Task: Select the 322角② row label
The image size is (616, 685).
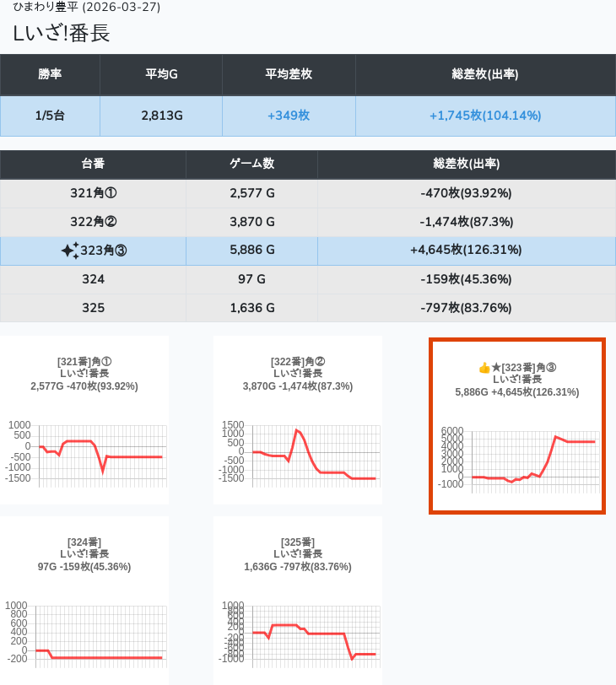Action: [x=93, y=222]
